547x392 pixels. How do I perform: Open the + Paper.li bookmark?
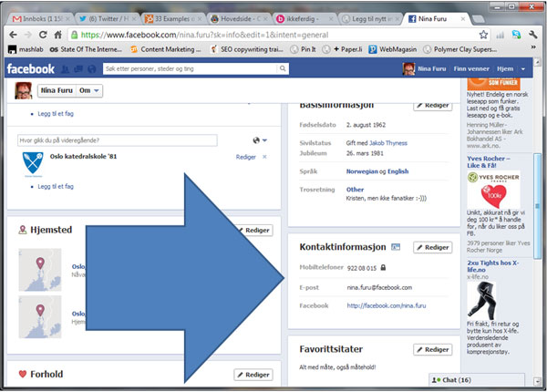(342, 49)
